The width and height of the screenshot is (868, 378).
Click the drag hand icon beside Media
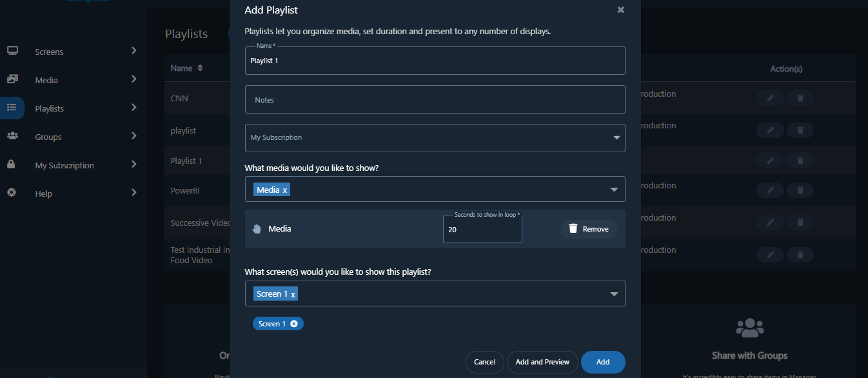[257, 229]
